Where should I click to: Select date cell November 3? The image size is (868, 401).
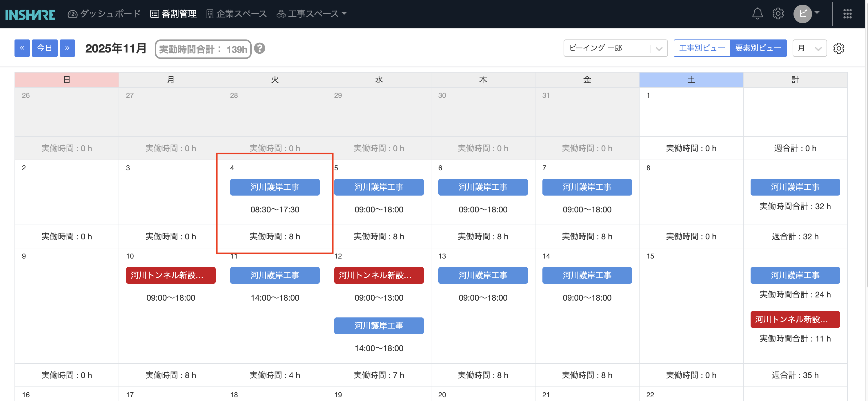click(x=171, y=192)
